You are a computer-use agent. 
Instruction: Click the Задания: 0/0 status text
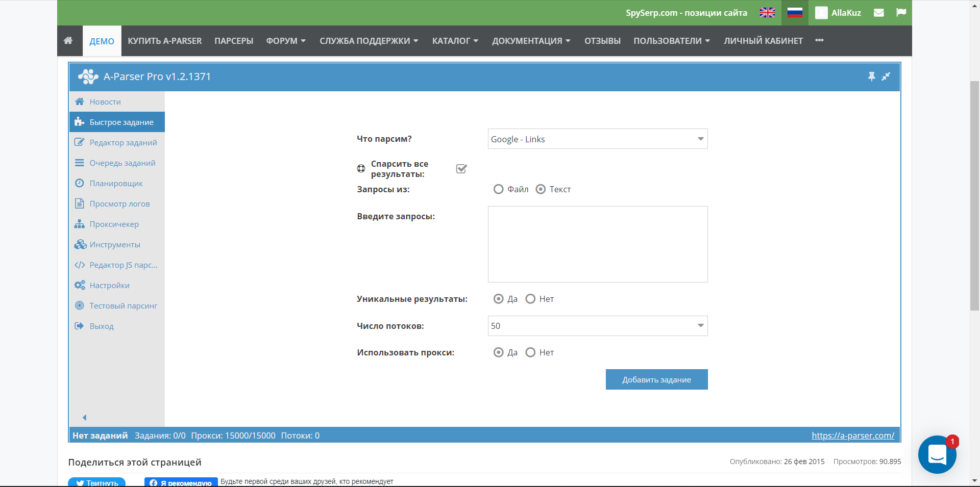point(160,435)
